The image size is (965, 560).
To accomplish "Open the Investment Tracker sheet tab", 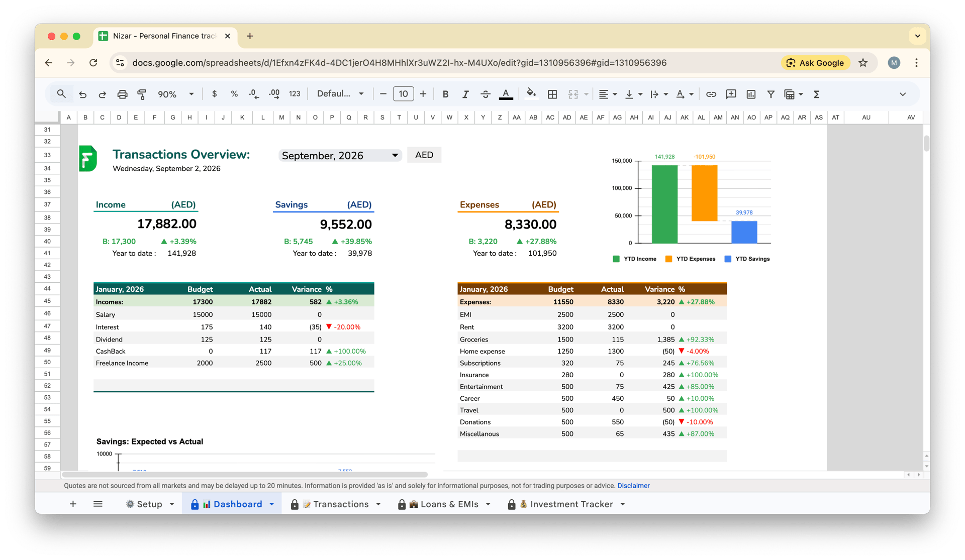I will [571, 504].
